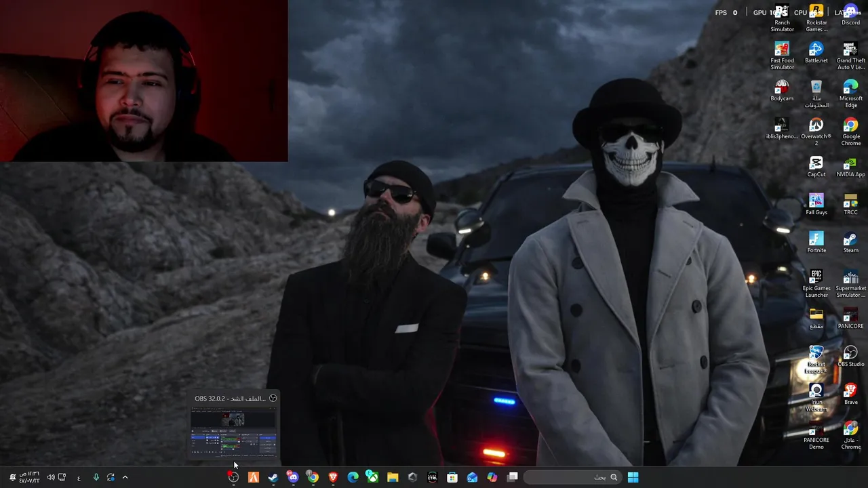This screenshot has height=488, width=868.
Task: Click the taskbar search box بحث
Action: (572, 477)
